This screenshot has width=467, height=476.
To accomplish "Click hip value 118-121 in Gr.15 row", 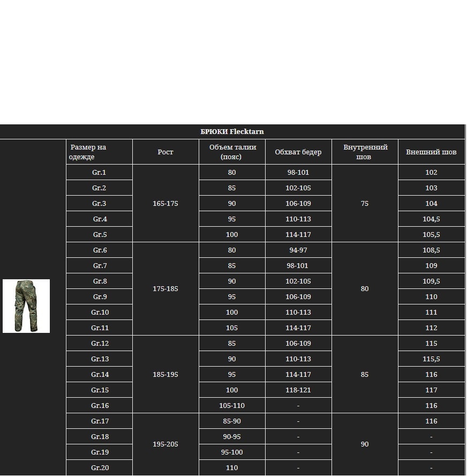I will point(298,390).
